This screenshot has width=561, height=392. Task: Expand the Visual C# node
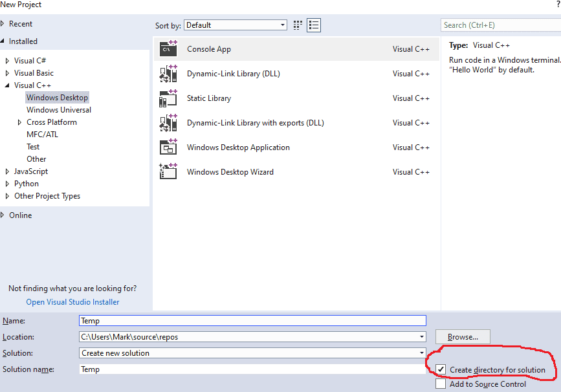pyautogui.click(x=7, y=61)
